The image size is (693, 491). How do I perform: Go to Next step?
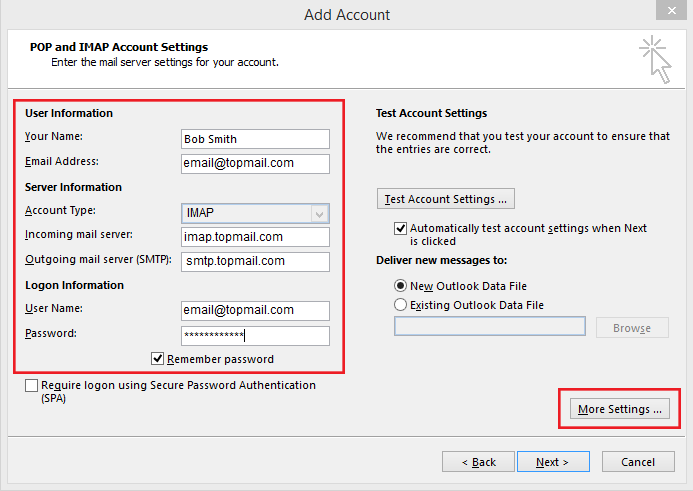(x=553, y=462)
